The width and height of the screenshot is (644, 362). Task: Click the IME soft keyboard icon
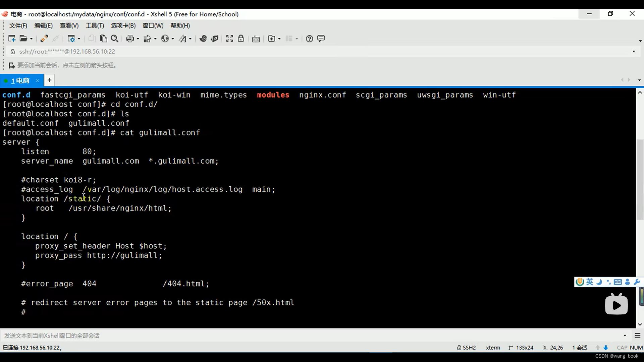click(x=618, y=282)
